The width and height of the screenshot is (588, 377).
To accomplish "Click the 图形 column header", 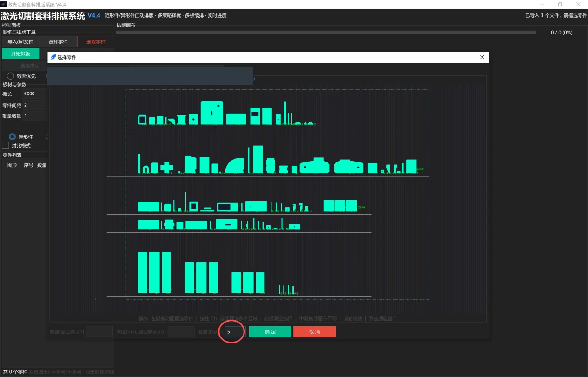I will [13, 165].
